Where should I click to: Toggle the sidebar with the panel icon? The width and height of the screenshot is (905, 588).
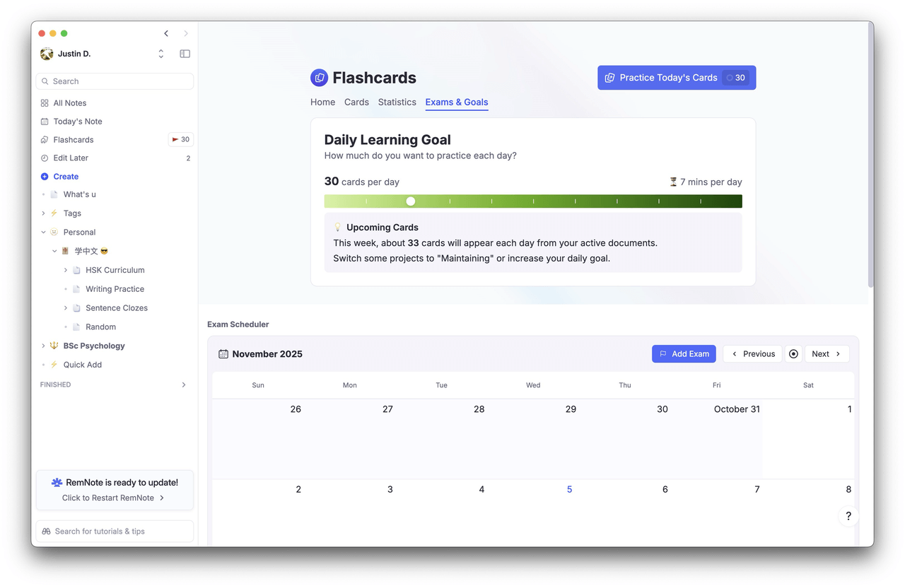[185, 54]
